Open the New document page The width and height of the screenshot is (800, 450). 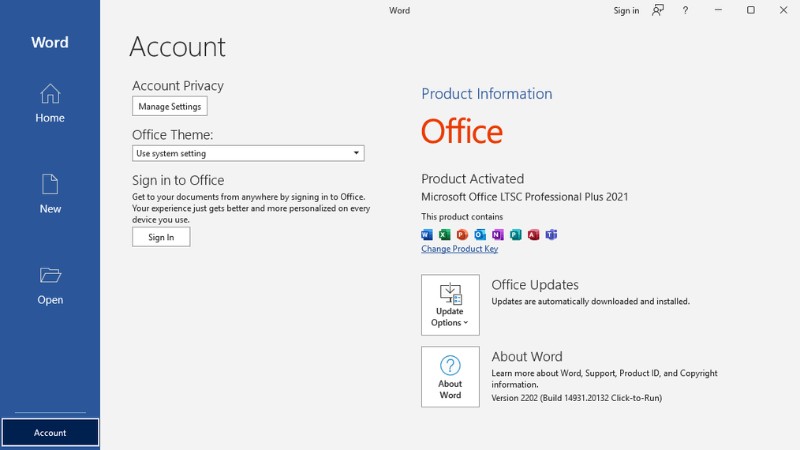[x=50, y=194]
